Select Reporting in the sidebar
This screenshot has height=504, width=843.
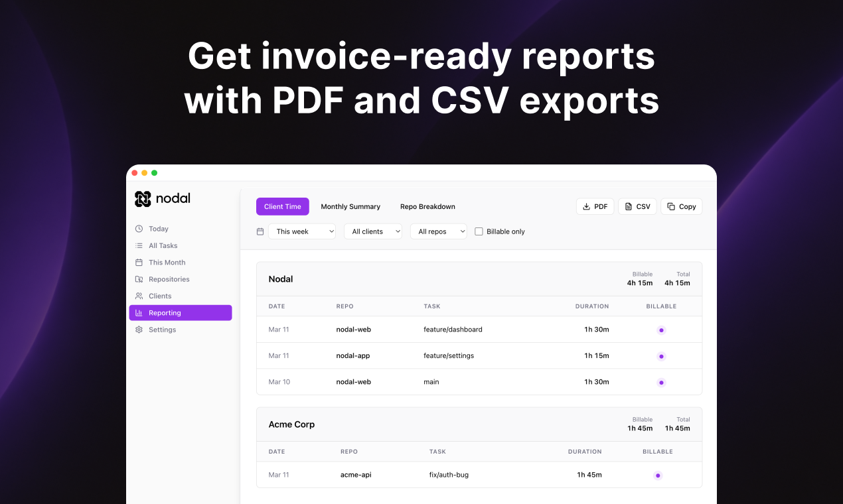point(181,313)
